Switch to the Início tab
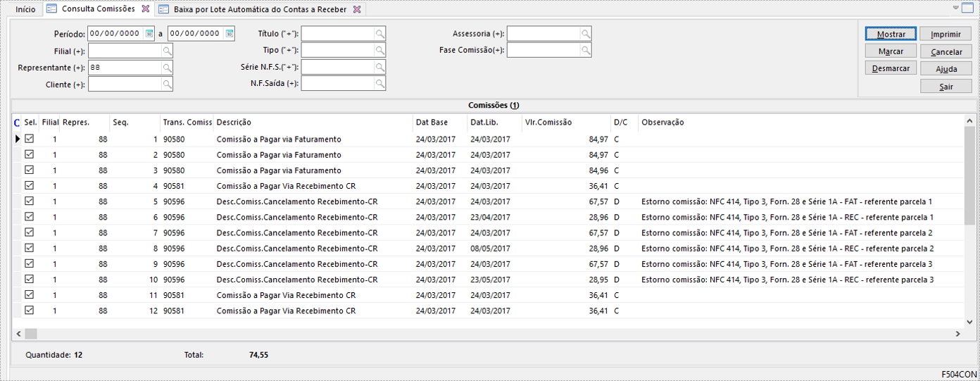Image resolution: width=980 pixels, height=381 pixels. coord(25,9)
